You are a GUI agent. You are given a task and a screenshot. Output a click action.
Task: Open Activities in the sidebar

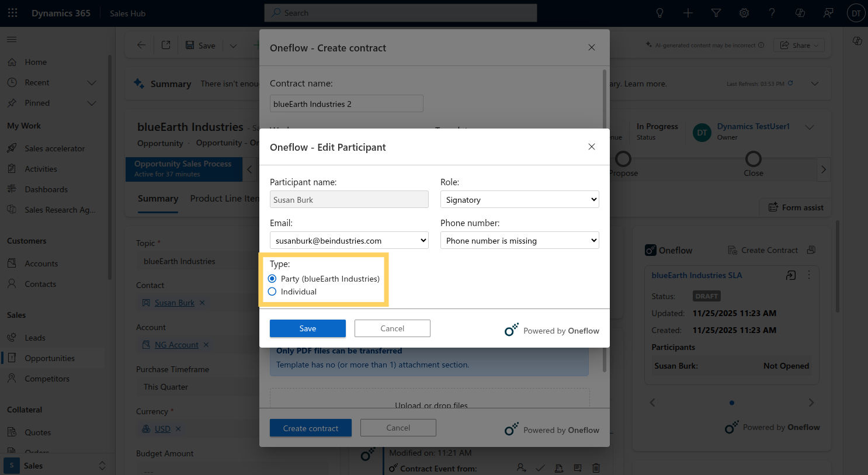[x=41, y=169]
